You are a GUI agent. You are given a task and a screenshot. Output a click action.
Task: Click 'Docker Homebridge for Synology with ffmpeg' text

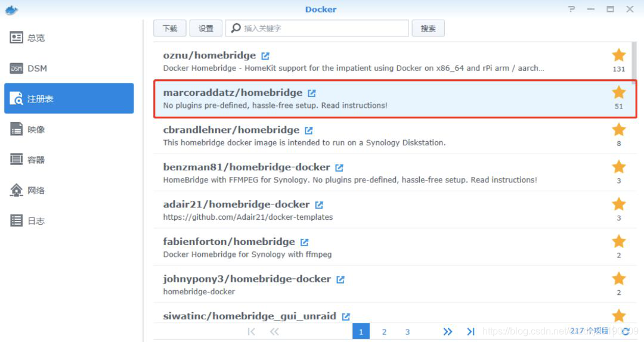coord(247,254)
